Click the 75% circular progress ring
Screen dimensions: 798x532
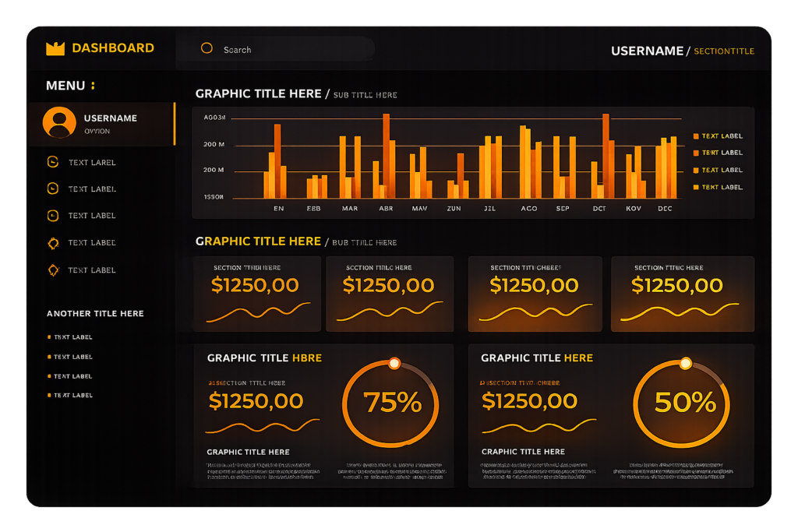pyautogui.click(x=391, y=403)
